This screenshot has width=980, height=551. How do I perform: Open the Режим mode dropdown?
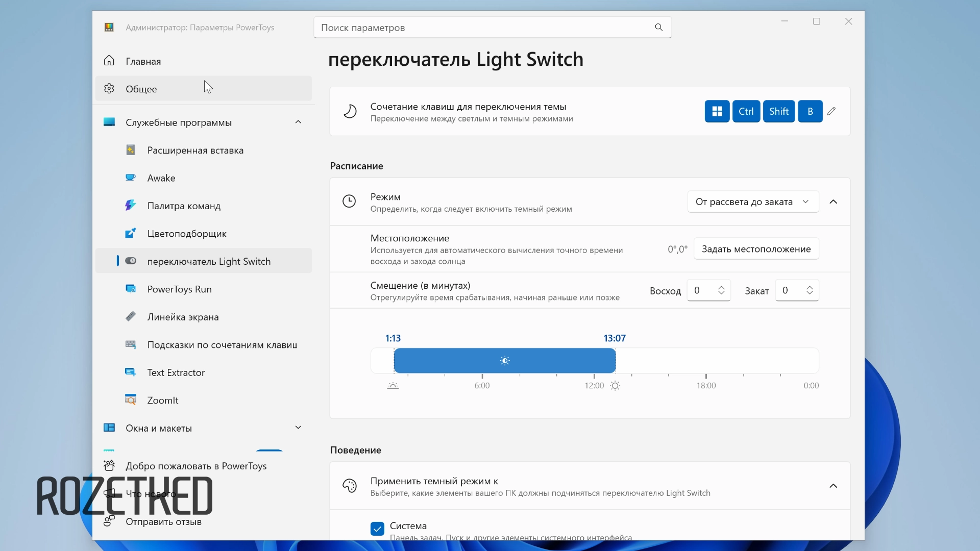[x=753, y=202]
